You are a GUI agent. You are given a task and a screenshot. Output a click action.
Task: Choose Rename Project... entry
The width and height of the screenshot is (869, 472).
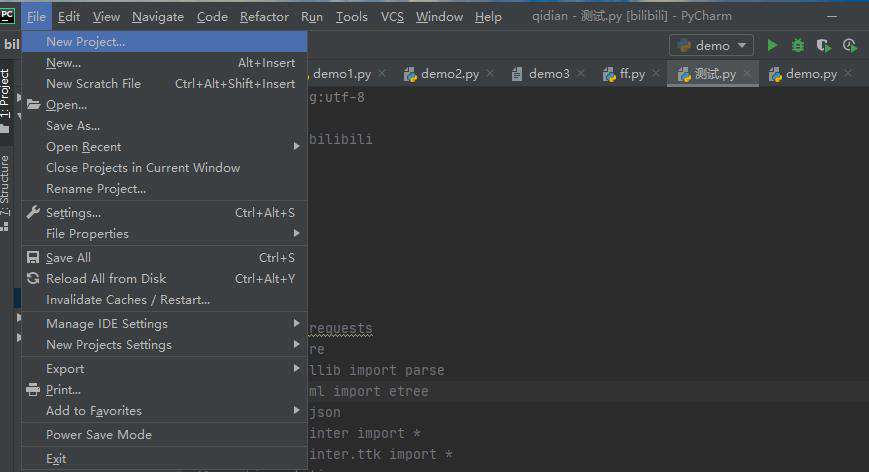pos(165,189)
